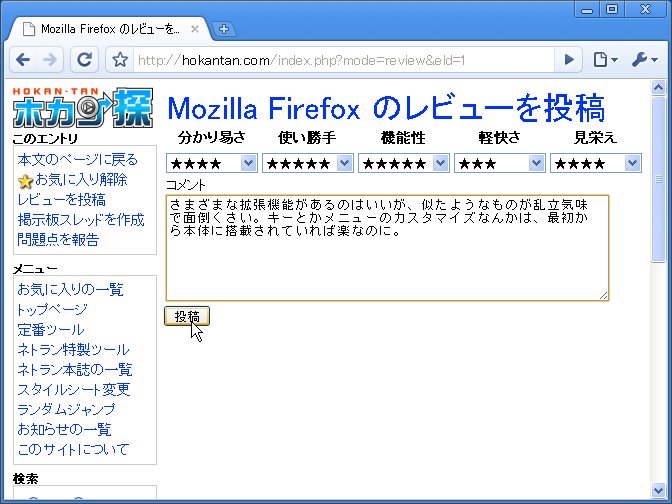
Task: Open ネトラン特製ツール link
Action: pos(73,350)
